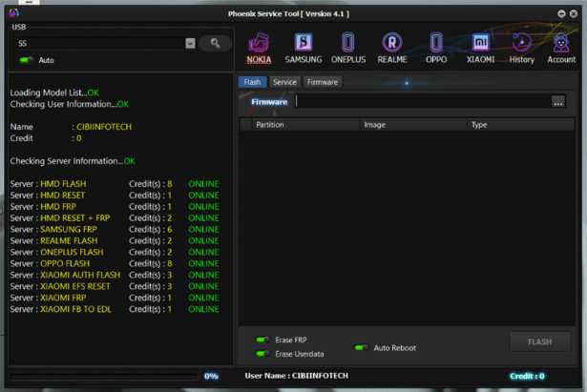Expand the USB port dropdown
Screen dimensions: 587x392
click(x=190, y=44)
